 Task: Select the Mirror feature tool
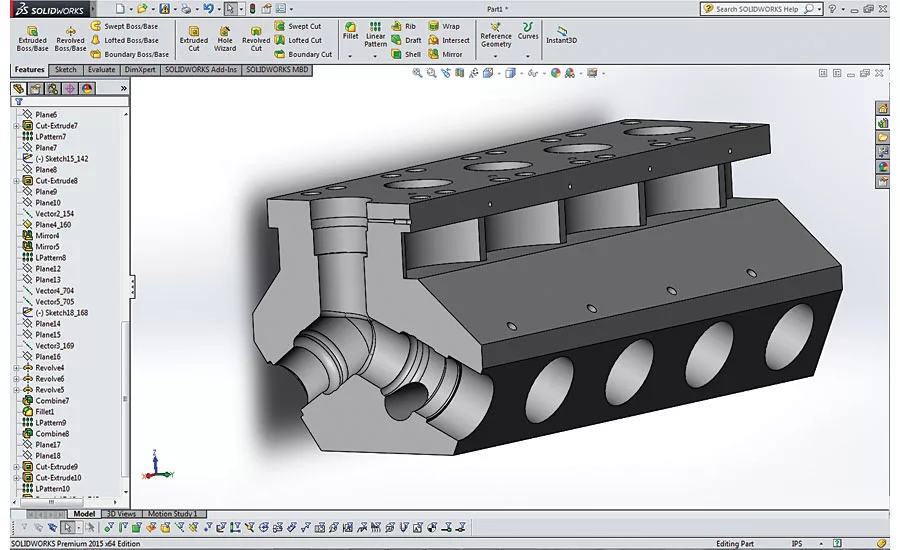click(445, 54)
